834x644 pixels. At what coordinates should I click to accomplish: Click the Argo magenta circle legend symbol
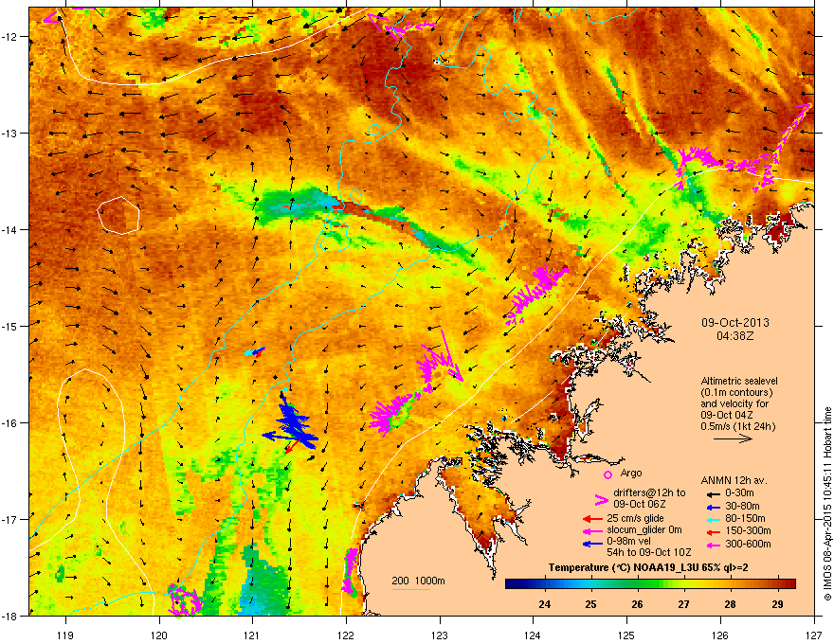click(607, 474)
